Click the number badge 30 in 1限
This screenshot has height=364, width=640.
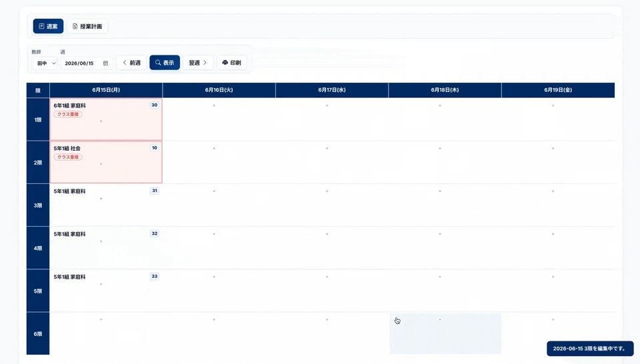pos(154,105)
